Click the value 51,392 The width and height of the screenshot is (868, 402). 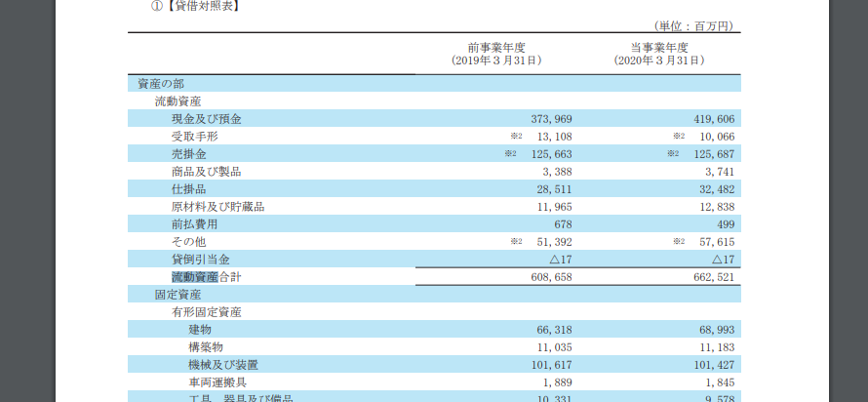click(554, 241)
